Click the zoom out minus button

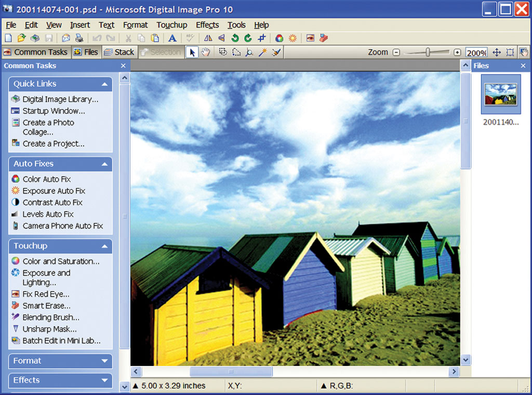[396, 52]
